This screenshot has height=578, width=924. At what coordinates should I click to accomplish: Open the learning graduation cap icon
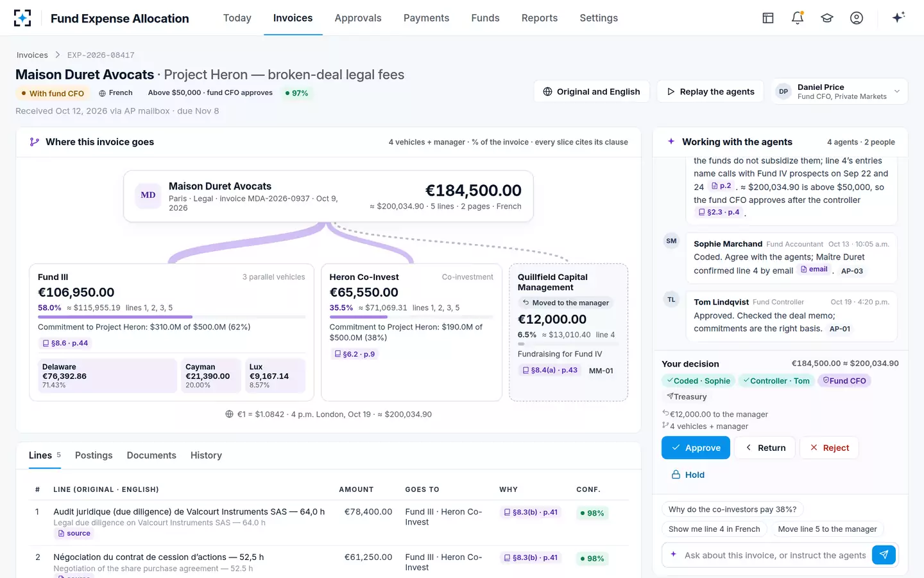click(x=827, y=18)
